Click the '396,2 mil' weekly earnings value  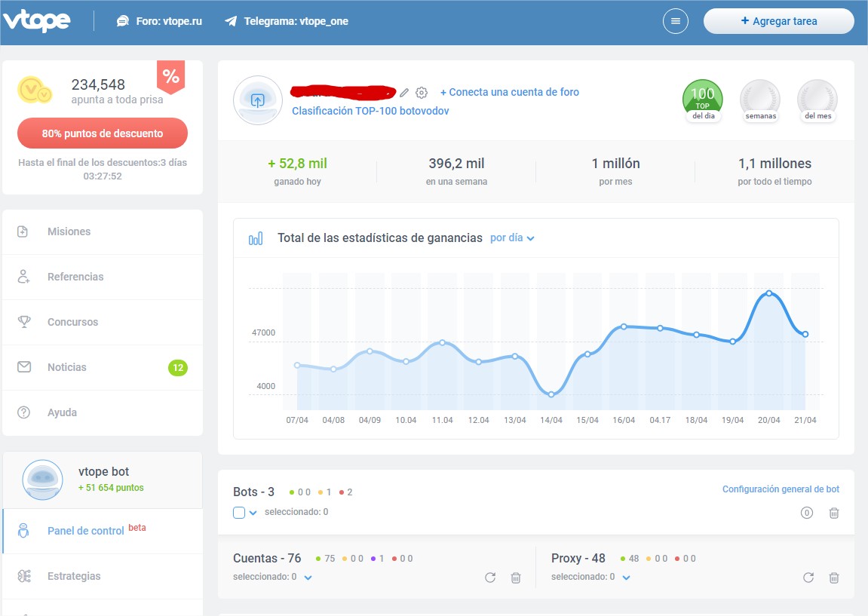coord(457,164)
